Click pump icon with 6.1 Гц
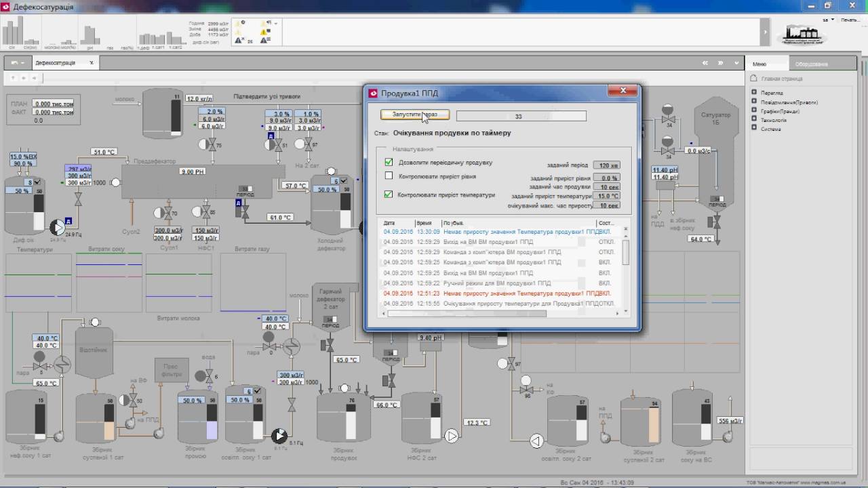The image size is (868, 488). (279, 435)
